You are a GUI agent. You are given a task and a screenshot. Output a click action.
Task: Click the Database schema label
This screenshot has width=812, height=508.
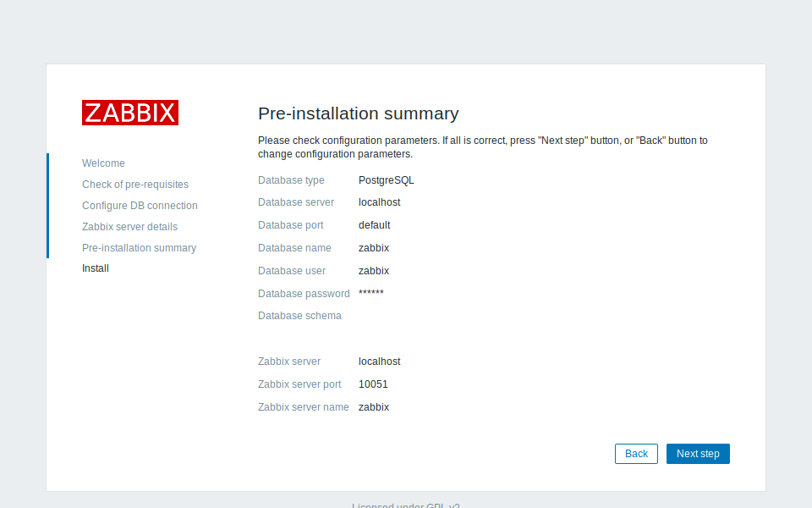pos(299,316)
